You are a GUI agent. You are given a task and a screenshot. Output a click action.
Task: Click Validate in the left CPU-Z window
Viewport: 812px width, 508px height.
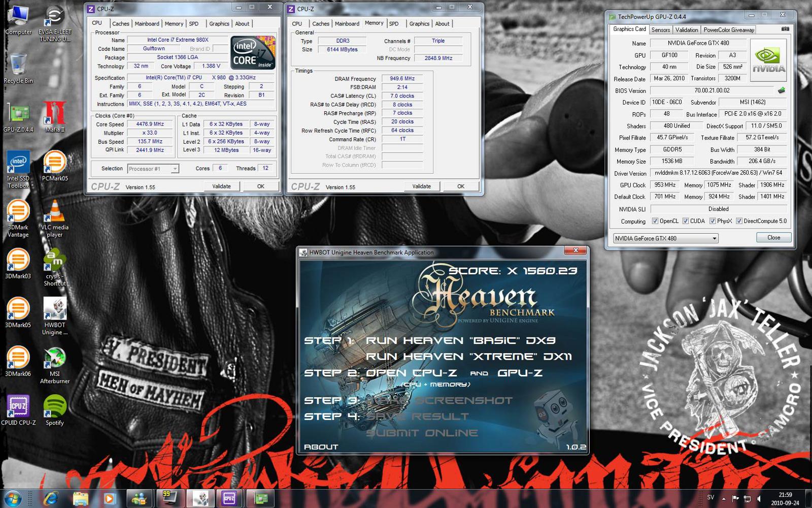click(221, 186)
